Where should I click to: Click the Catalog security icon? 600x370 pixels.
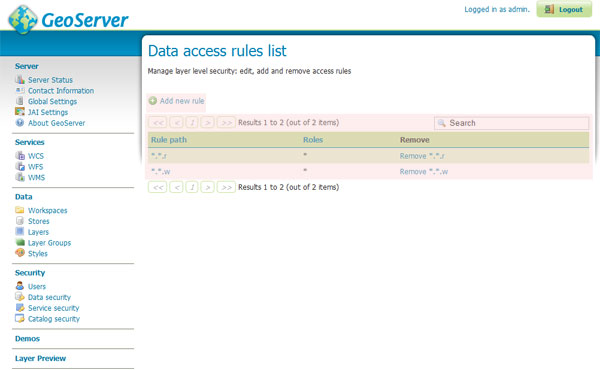pos(20,318)
